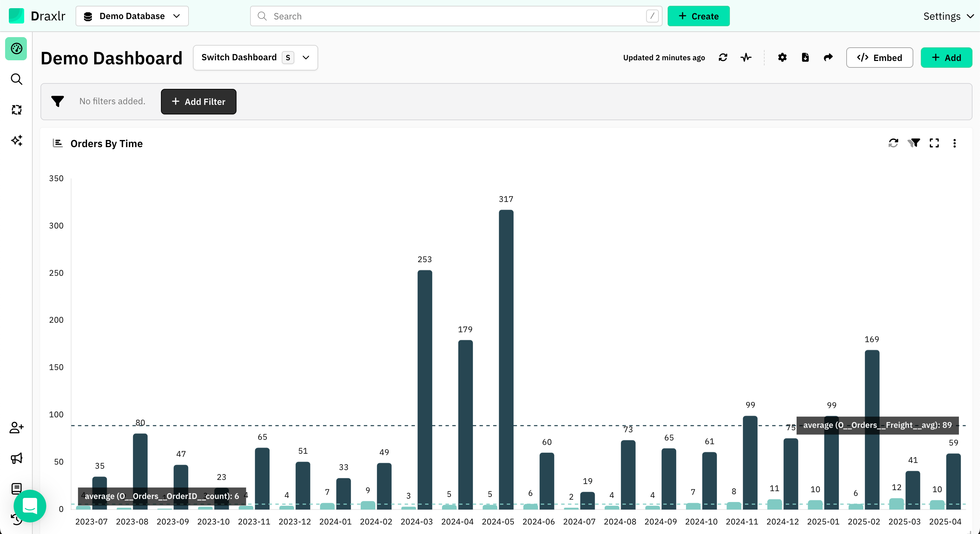Open the chat support bubble
Image resolution: width=980 pixels, height=534 pixels.
[30, 506]
